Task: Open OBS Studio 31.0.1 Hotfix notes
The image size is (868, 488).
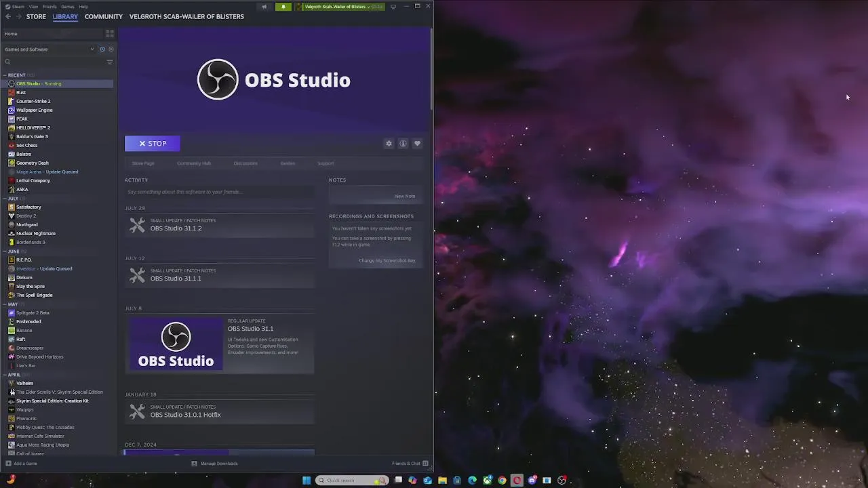Action: (220, 411)
